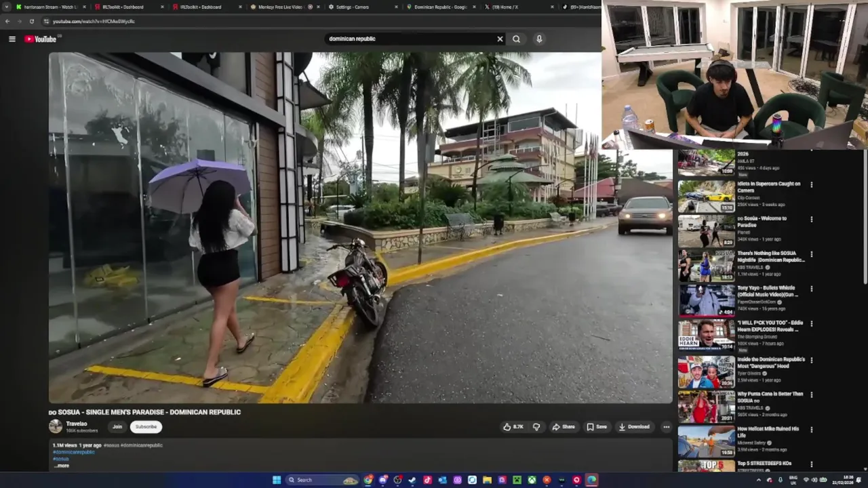Open more actions three-dot menu below video
The image size is (868, 488).
[x=666, y=427]
